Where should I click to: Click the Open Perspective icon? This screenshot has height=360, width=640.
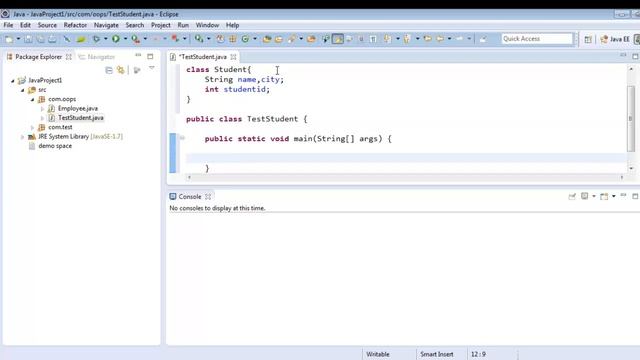point(588,39)
